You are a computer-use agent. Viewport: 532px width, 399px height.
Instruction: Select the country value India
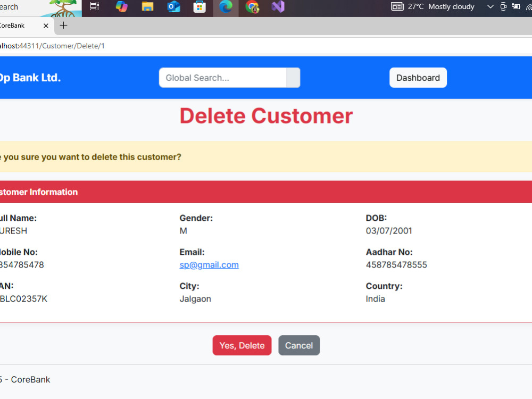[375, 299]
